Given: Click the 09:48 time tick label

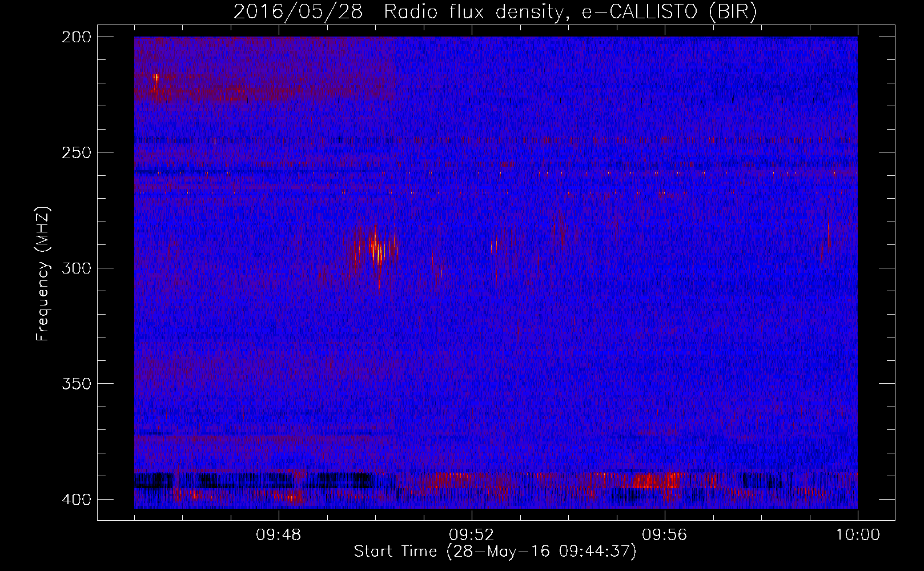Looking at the screenshot, I should click(279, 535).
